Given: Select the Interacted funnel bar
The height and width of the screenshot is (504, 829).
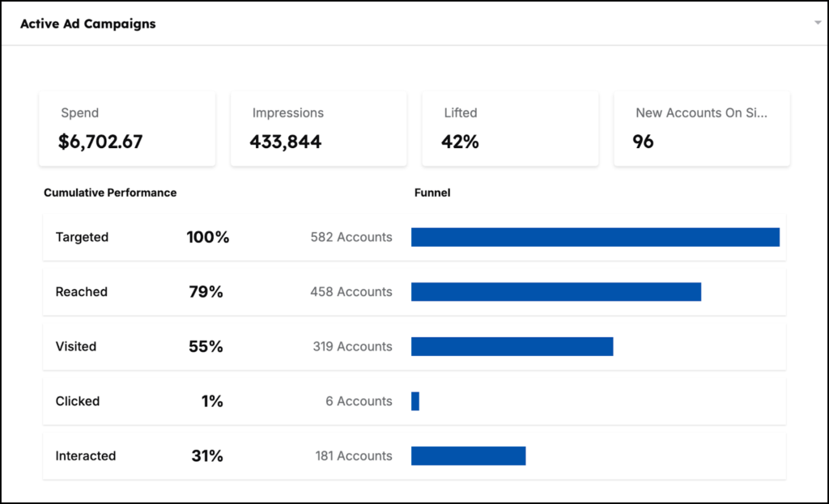Looking at the screenshot, I should pos(468,456).
